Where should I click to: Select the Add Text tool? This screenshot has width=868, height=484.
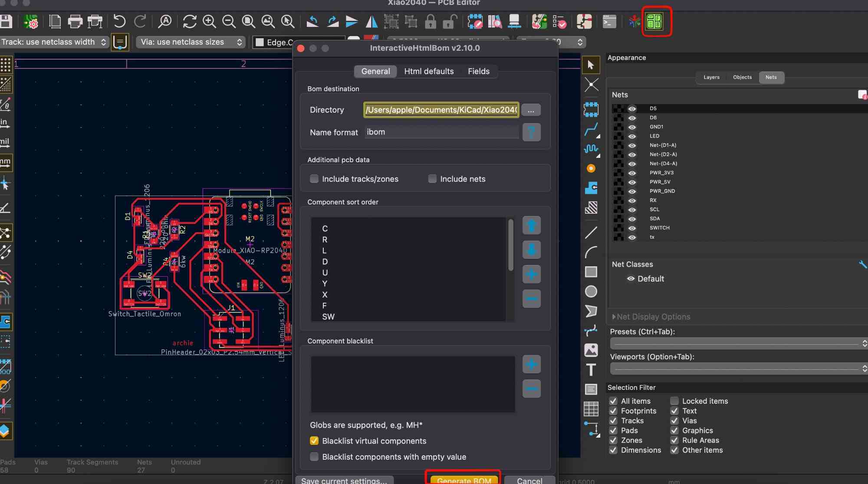[591, 370]
